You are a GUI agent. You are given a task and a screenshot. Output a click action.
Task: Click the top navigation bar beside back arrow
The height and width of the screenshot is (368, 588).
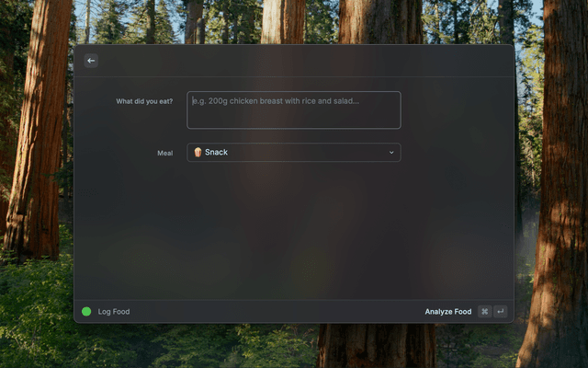(300, 61)
